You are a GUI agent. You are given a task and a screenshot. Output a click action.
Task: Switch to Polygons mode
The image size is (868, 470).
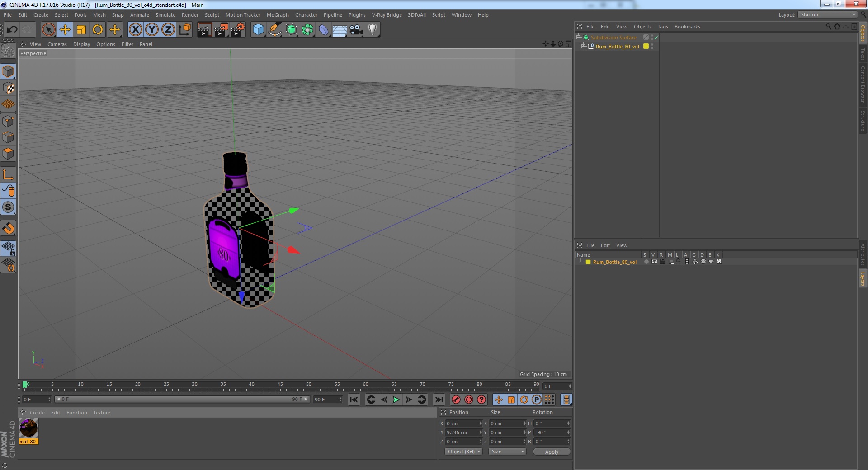click(x=8, y=154)
